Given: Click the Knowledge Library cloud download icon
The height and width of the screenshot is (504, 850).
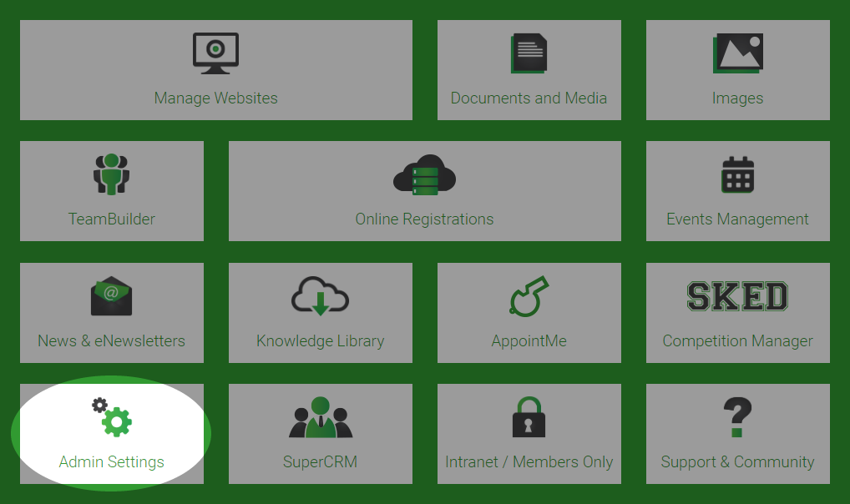Looking at the screenshot, I should coord(321,296).
